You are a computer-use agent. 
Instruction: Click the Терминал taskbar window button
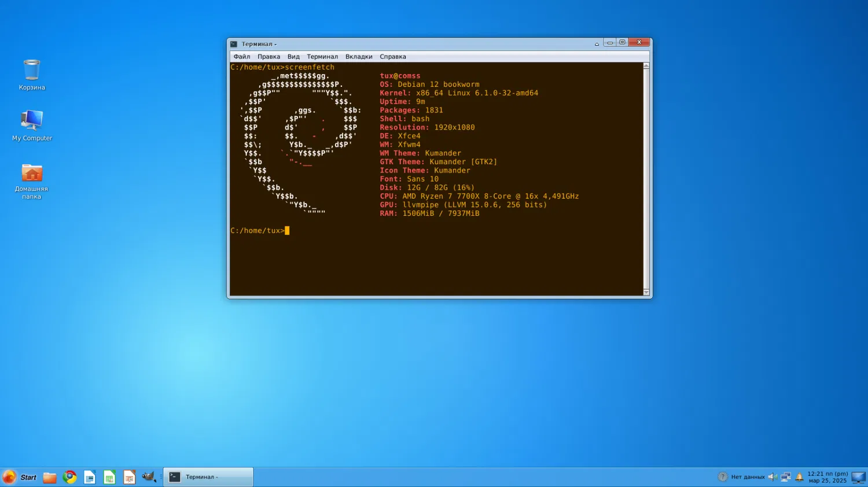pyautogui.click(x=208, y=477)
